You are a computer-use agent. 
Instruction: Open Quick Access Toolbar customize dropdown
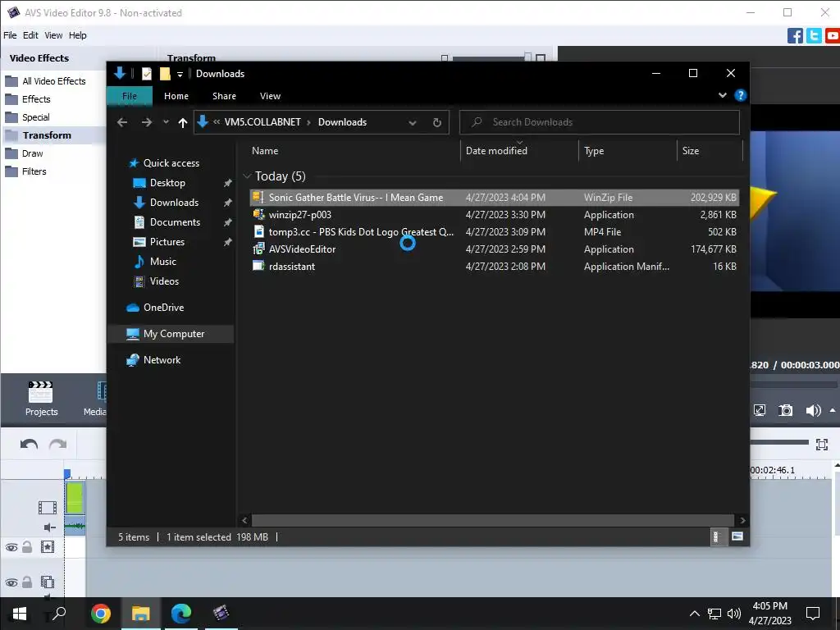(x=180, y=74)
